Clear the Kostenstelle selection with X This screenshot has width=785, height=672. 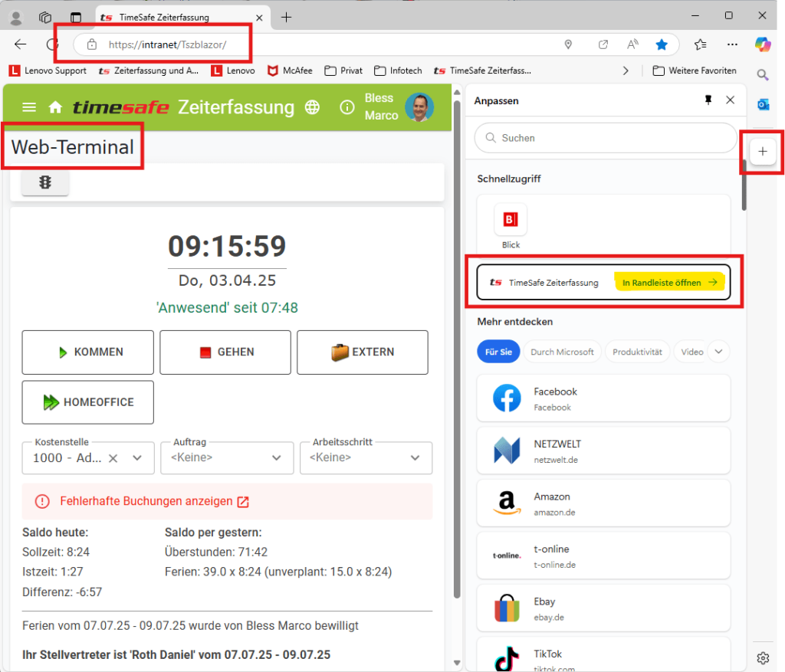(113, 458)
